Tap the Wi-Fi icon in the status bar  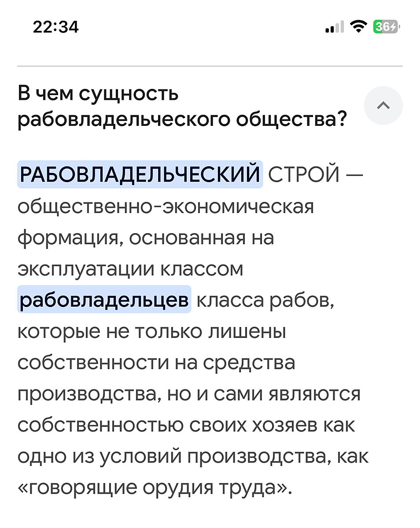[x=358, y=27]
